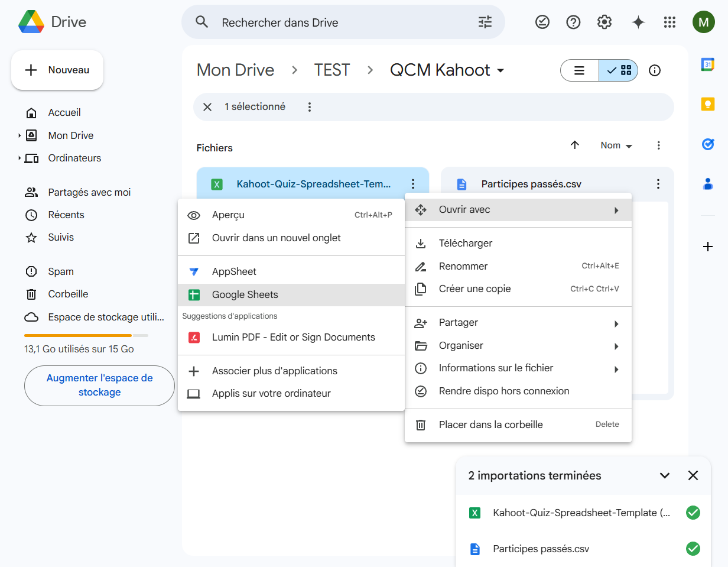Switch to grid view layout
728x567 pixels.
(x=619, y=70)
